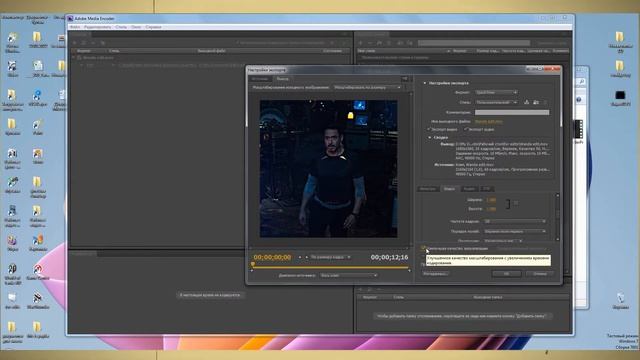
Task: Open the Filters tab
Action: [x=428, y=189]
